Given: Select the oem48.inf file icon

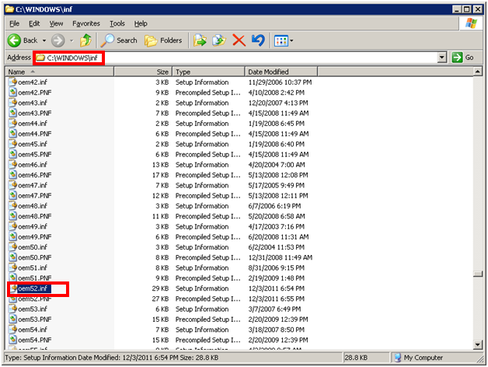Looking at the screenshot, I should coord(13,206).
